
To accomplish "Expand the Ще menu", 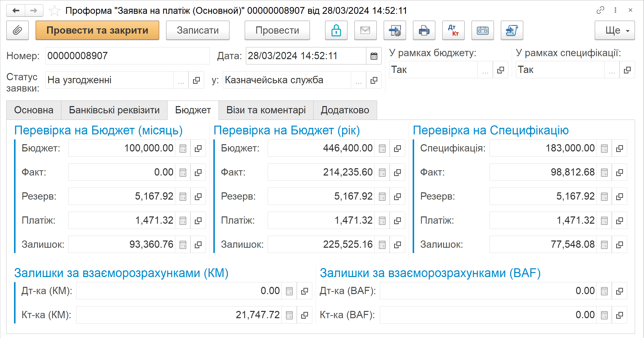I will click(x=615, y=30).
